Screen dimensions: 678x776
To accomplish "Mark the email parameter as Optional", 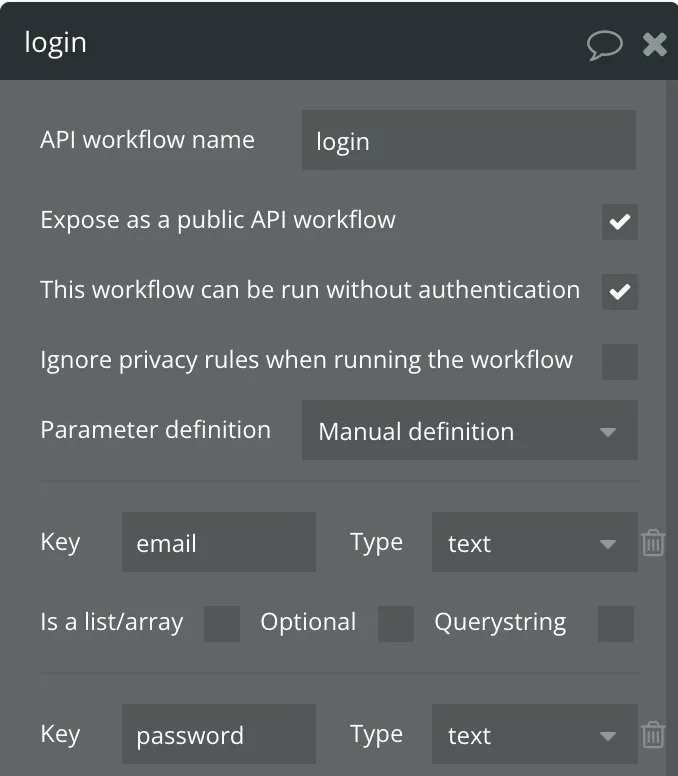I will pyautogui.click(x=396, y=624).
